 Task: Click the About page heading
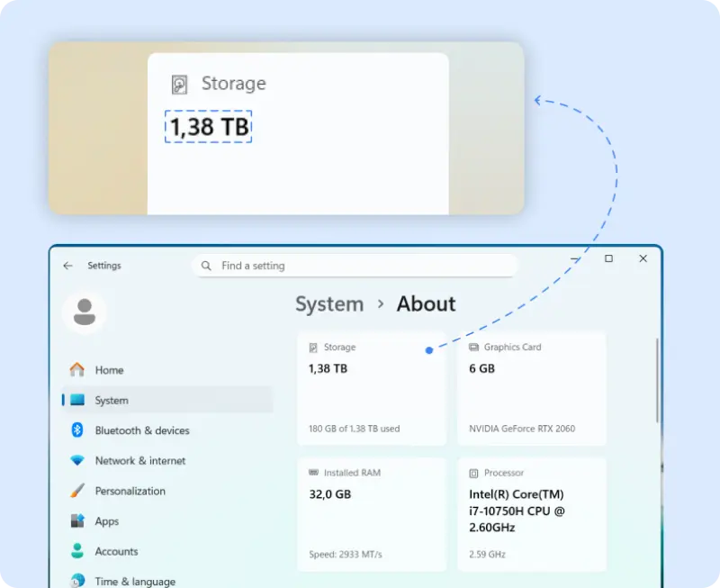(x=426, y=304)
